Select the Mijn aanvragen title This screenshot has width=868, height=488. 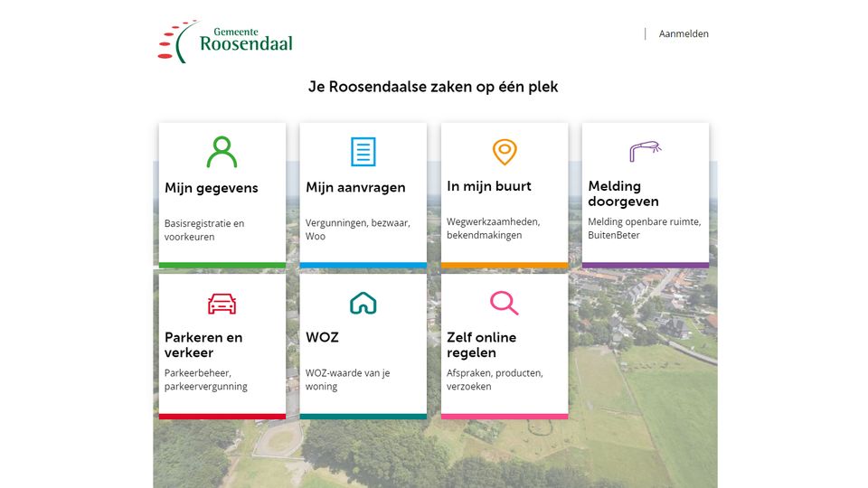355,188
